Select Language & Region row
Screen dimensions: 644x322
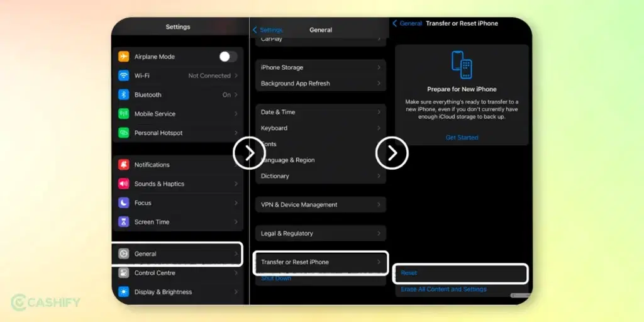click(321, 160)
